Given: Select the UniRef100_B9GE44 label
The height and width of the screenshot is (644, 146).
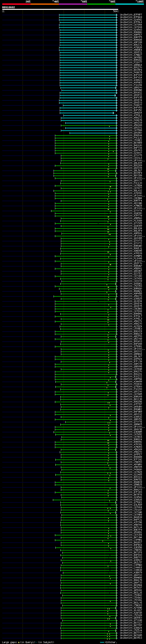Looking at the screenshot, I should point(131,135).
